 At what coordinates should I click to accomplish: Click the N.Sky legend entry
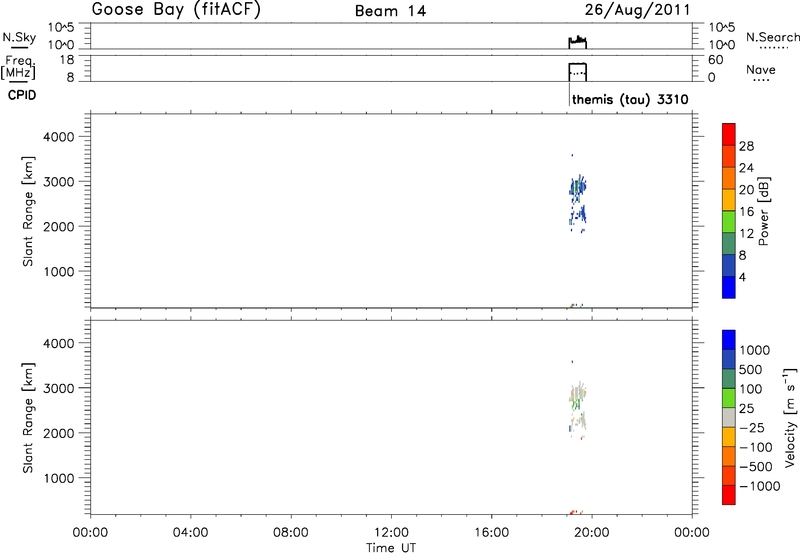[16, 38]
